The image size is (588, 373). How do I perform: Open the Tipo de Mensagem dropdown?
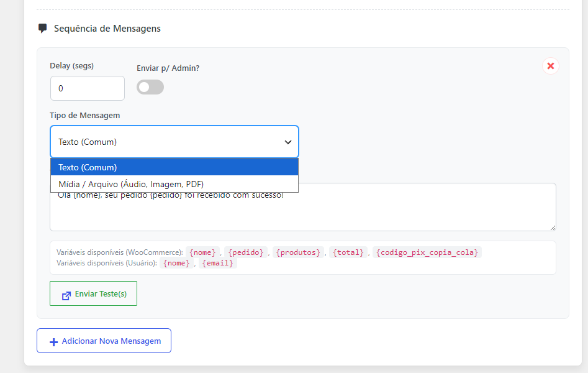(174, 142)
